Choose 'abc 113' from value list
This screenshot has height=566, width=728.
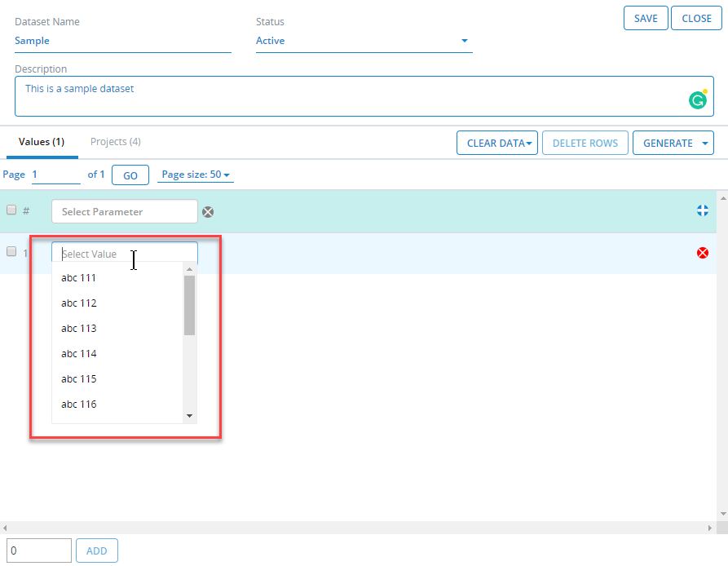coord(79,329)
